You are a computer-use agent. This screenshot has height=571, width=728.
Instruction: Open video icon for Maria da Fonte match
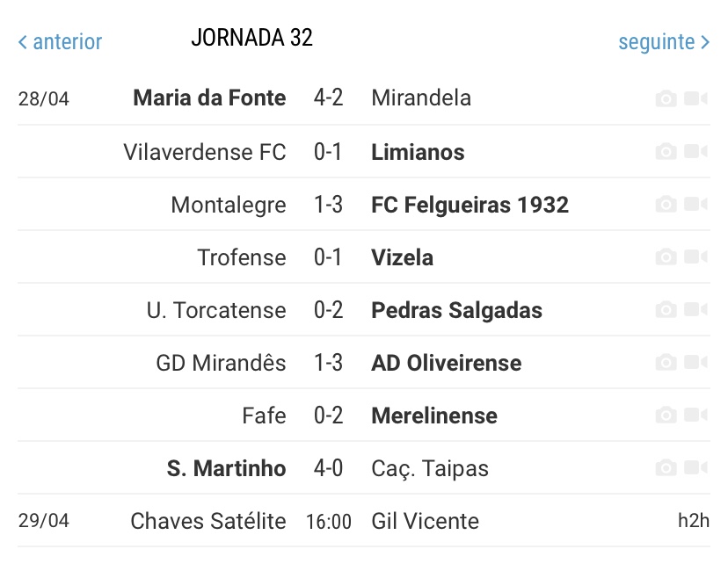695,98
